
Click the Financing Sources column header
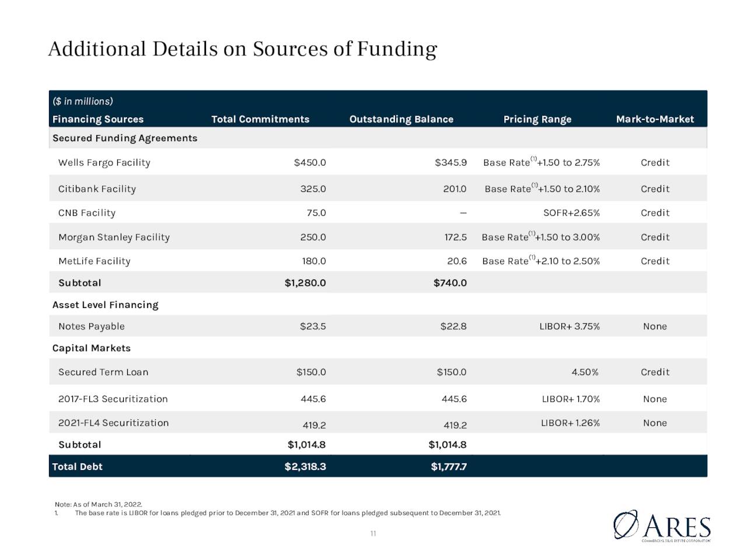point(98,119)
